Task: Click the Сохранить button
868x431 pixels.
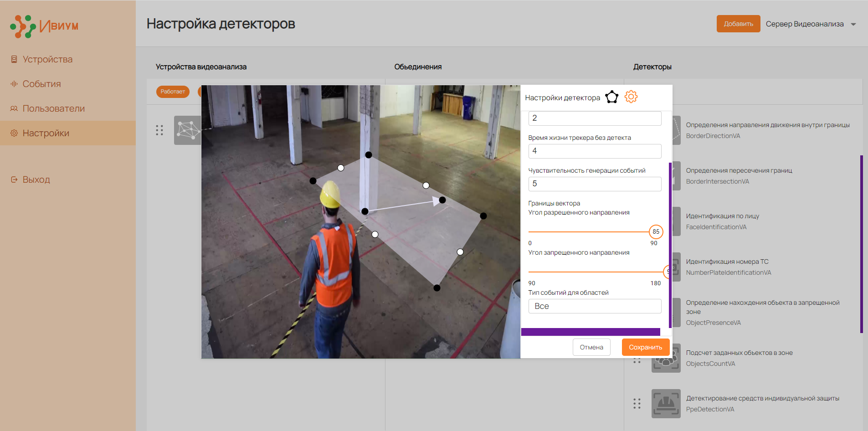Action: (645, 347)
